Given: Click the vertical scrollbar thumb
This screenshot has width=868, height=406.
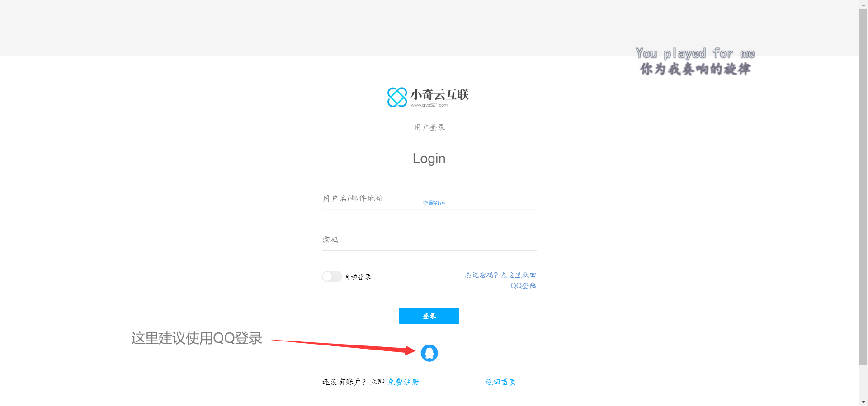Looking at the screenshot, I should click(863, 187).
